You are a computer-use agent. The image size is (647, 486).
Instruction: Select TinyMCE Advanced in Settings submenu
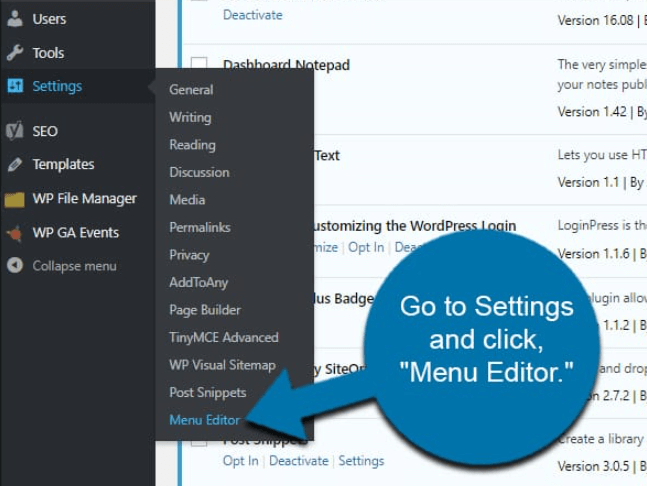(224, 337)
